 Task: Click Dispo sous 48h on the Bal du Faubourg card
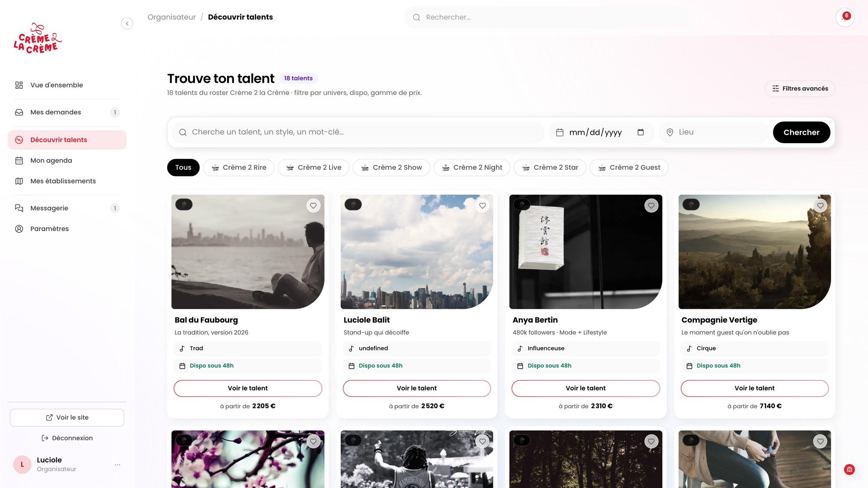[x=248, y=366]
